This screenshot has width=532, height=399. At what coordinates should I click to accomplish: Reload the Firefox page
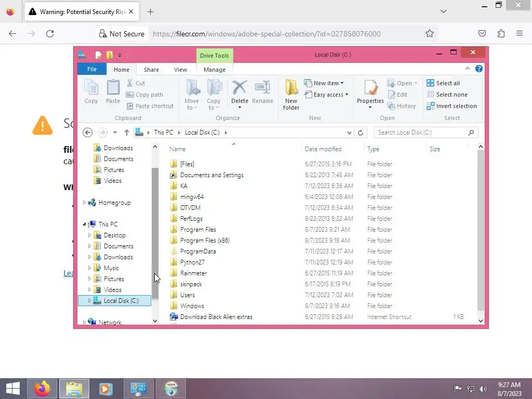[x=50, y=34]
